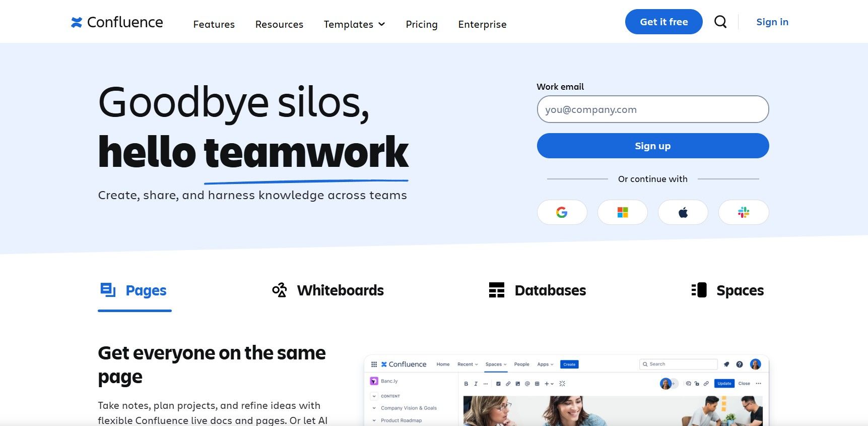Screen dimensions: 868x426
Task: Click the Create button in preview
Action: [569, 364]
